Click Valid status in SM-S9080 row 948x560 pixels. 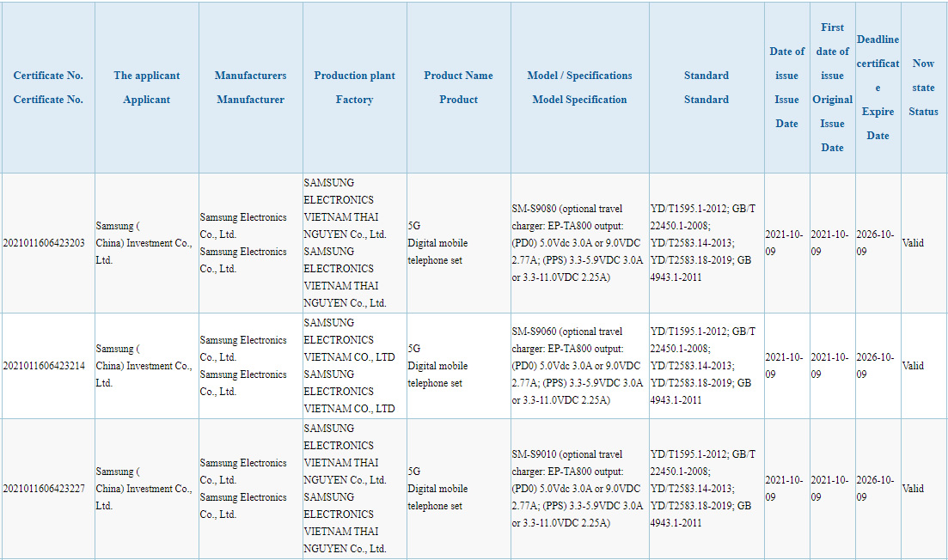(x=913, y=243)
